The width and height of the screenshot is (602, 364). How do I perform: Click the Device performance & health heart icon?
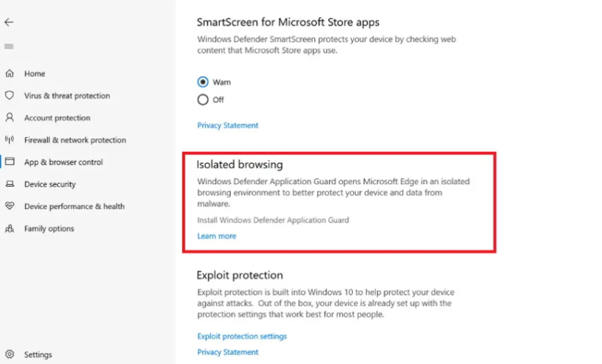[10, 206]
